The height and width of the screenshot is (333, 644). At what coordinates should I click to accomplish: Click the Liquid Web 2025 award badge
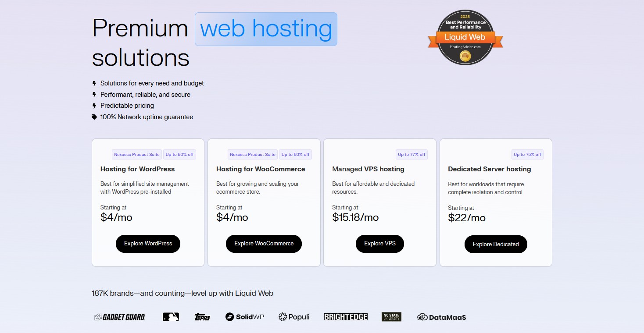pyautogui.click(x=465, y=37)
